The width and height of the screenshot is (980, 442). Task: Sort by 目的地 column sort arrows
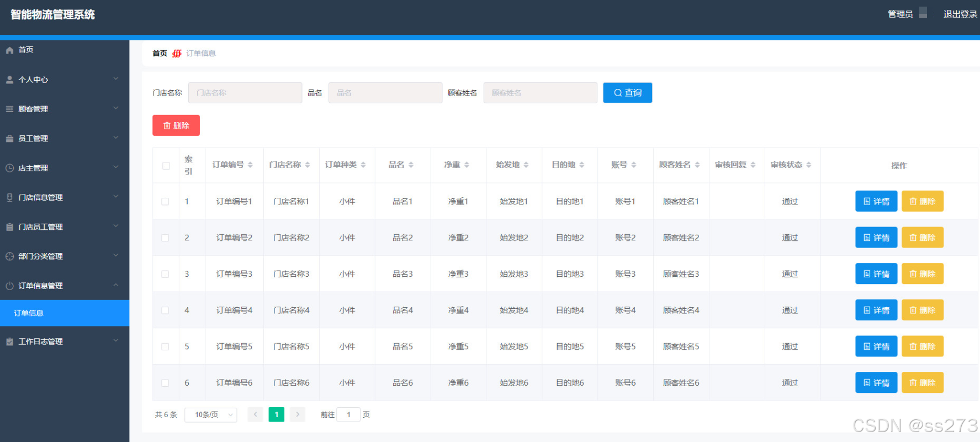[x=582, y=165]
